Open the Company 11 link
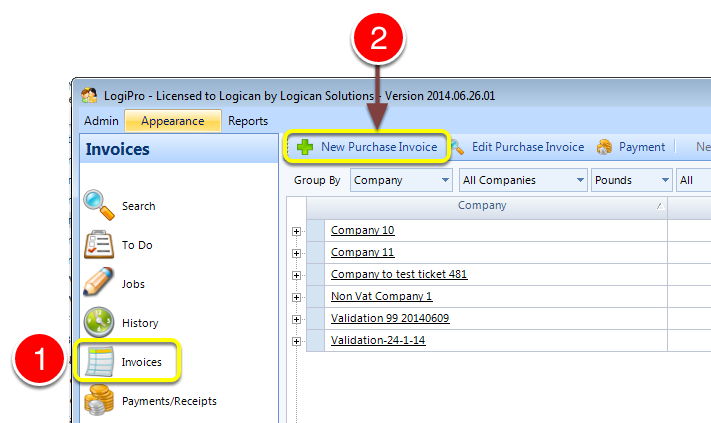The image size is (711, 423). 362,252
